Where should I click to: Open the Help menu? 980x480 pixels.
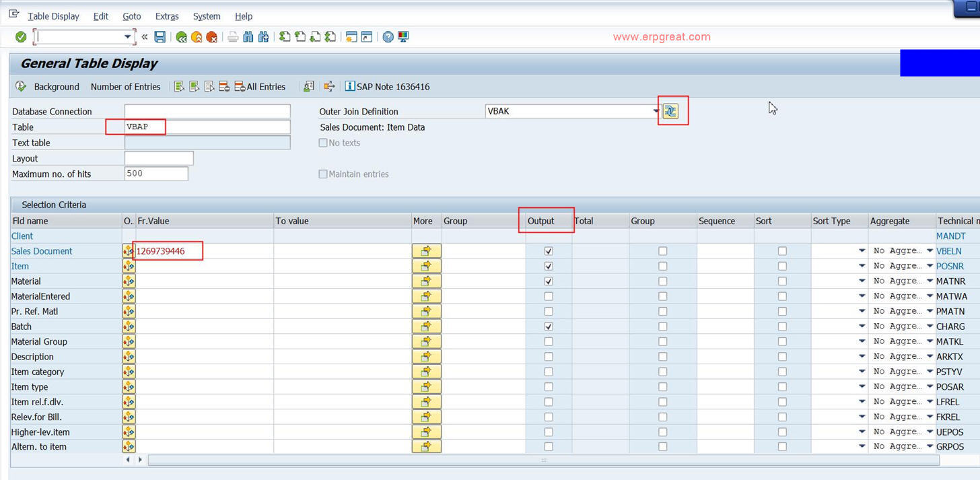click(x=244, y=16)
